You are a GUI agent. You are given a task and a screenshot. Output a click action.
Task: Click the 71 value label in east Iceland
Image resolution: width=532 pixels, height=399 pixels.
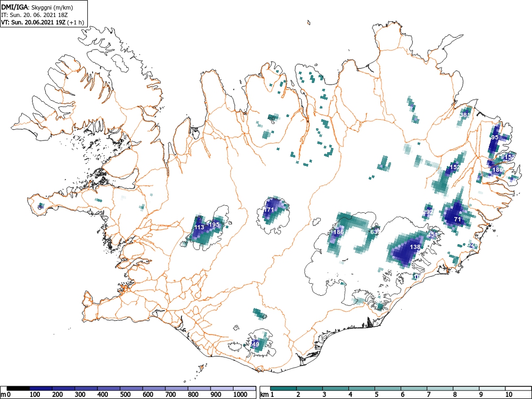(x=458, y=220)
